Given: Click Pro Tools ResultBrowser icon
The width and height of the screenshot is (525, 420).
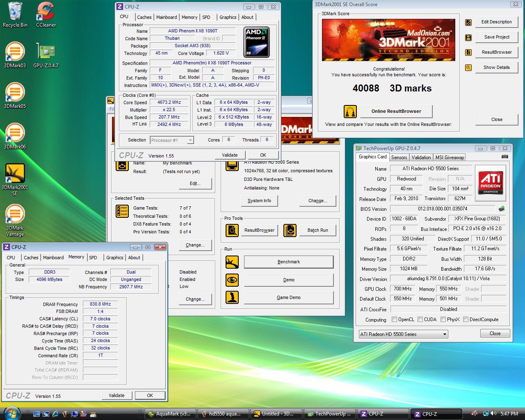Looking at the screenshot, I should pyautogui.click(x=232, y=230).
